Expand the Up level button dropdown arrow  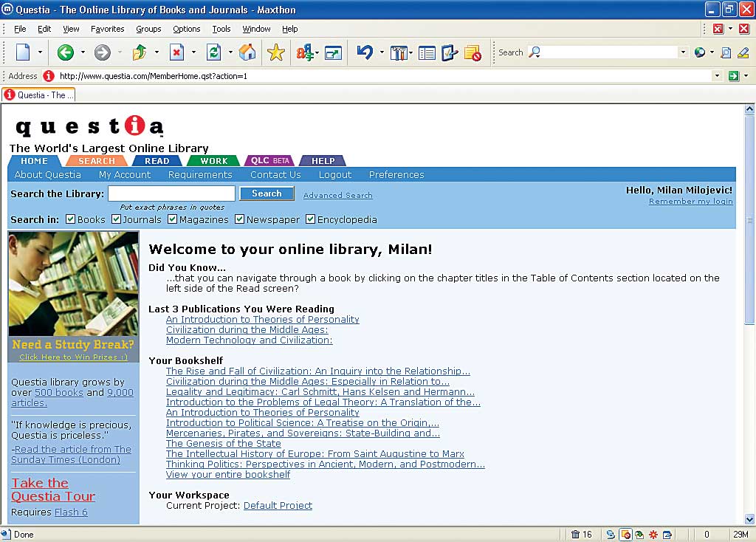[157, 52]
